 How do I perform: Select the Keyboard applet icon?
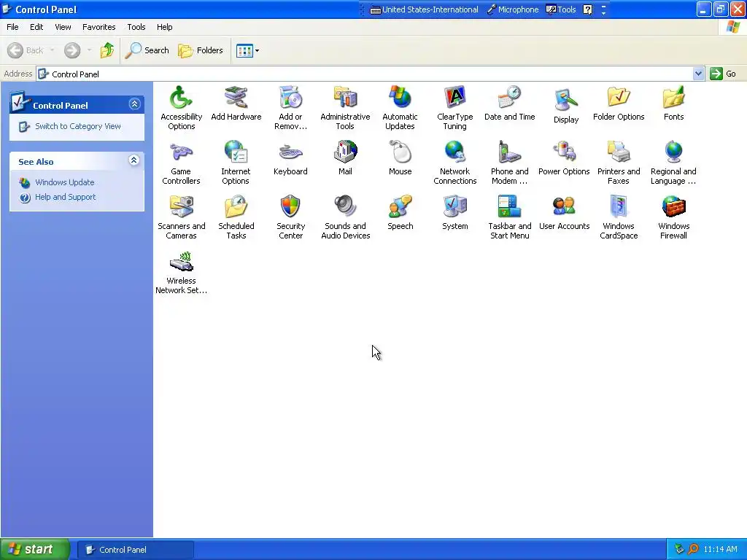(290, 152)
